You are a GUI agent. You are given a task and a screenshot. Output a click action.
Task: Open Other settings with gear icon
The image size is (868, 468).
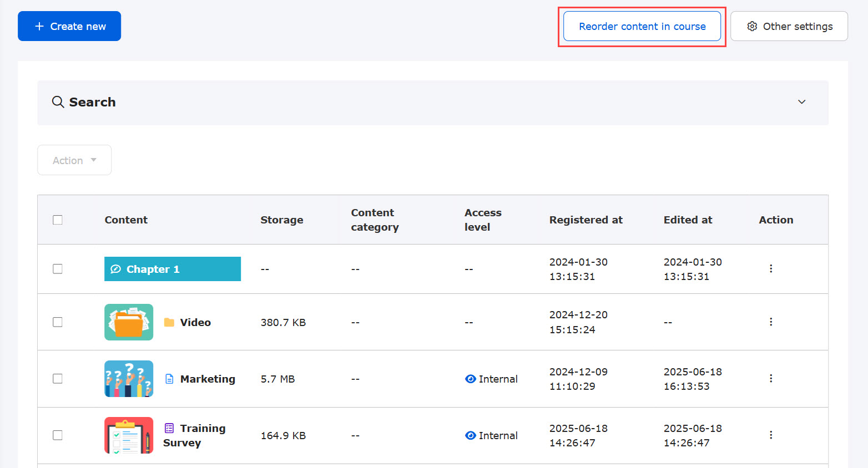click(789, 27)
